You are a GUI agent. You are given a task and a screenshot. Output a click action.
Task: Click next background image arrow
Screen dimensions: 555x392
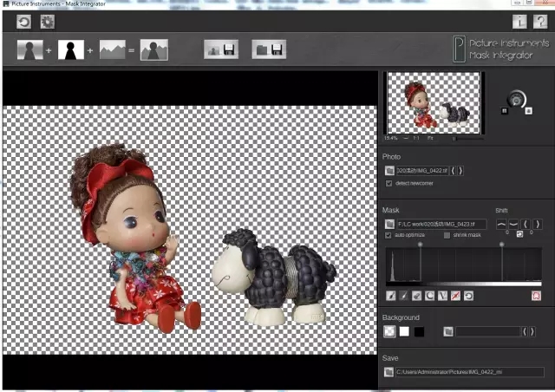531,331
